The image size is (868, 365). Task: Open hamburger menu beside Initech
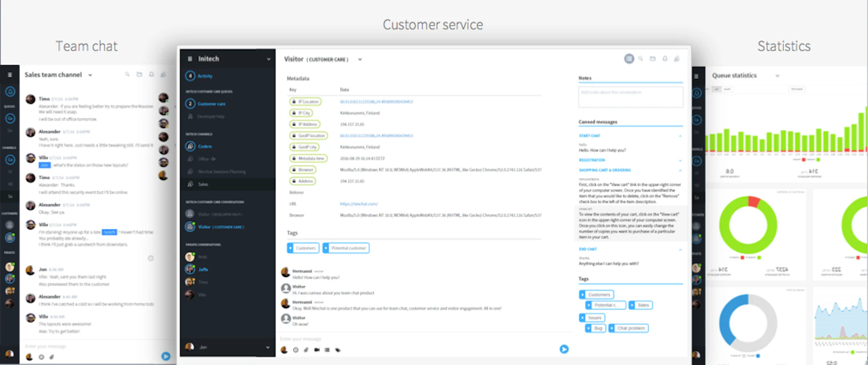(x=189, y=59)
